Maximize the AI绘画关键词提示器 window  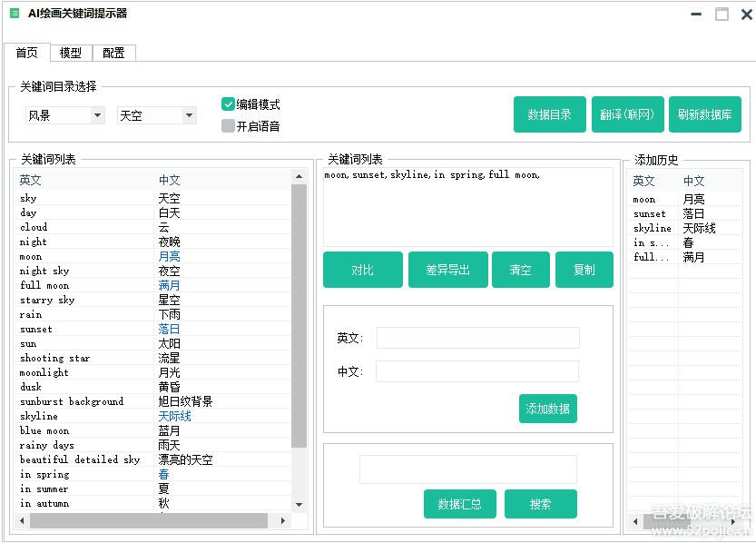click(722, 14)
